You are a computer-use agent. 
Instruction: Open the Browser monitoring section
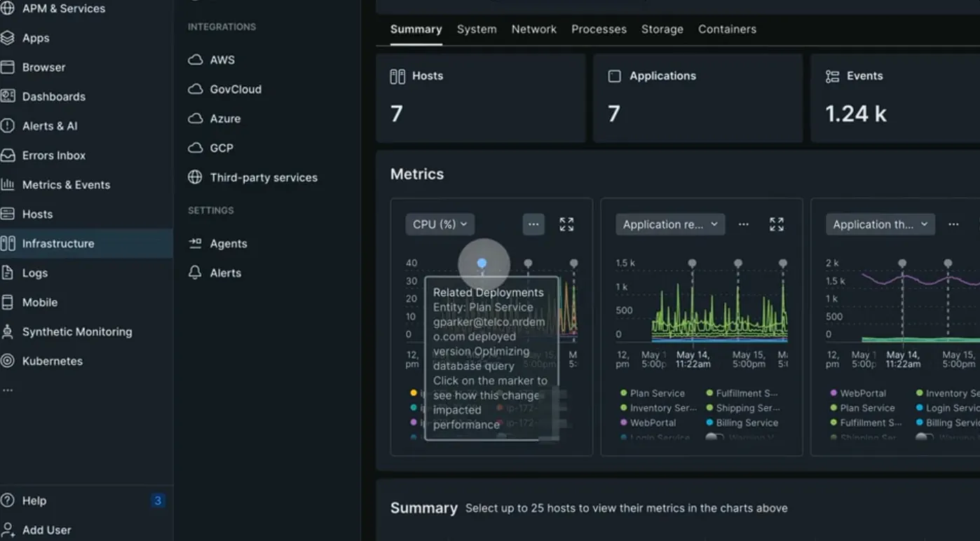click(43, 67)
